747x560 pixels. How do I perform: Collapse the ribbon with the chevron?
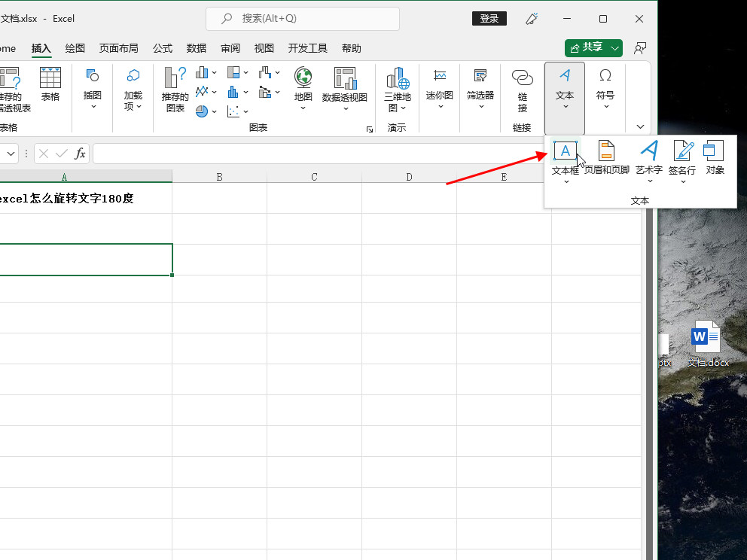(x=640, y=127)
